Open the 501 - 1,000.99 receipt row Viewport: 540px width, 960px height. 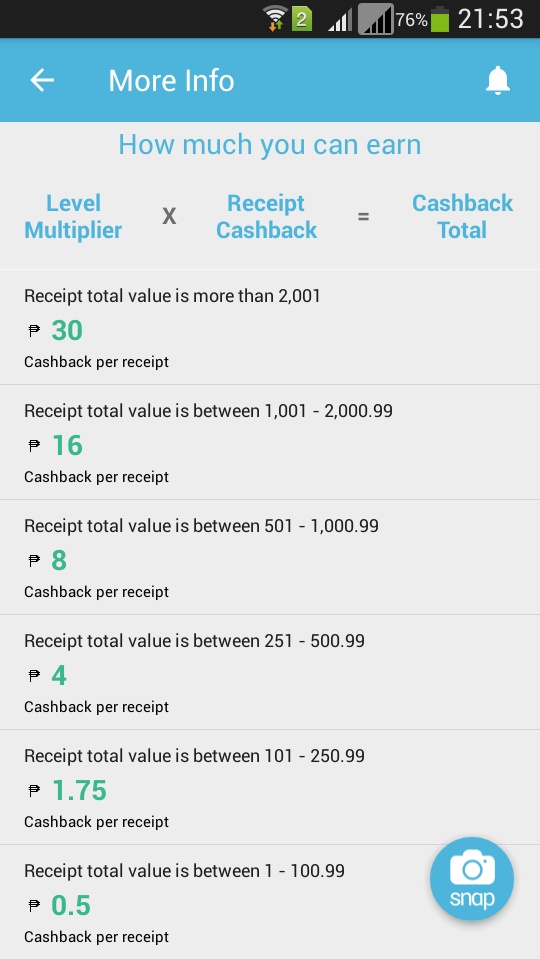270,558
